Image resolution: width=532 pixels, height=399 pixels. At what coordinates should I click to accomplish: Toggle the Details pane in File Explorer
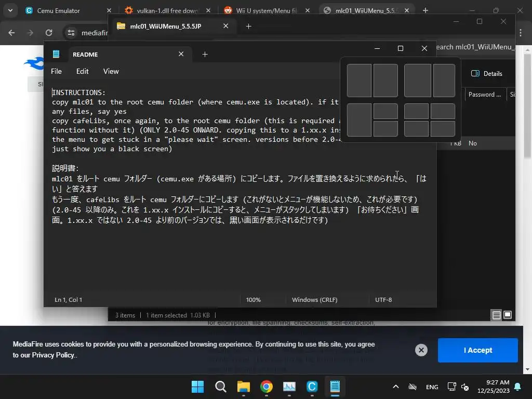(486, 74)
